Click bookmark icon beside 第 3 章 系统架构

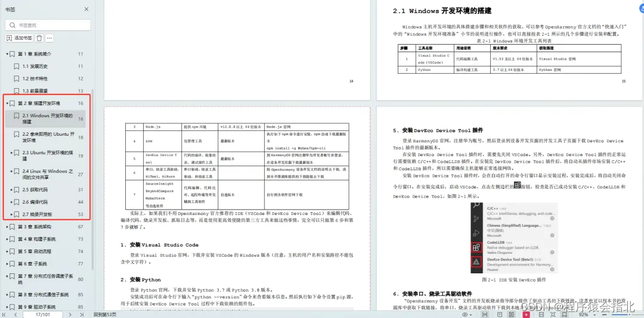(13, 226)
